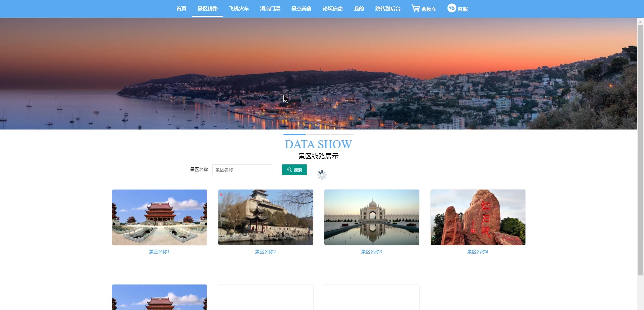Open the 跳转到后台 link

388,9
